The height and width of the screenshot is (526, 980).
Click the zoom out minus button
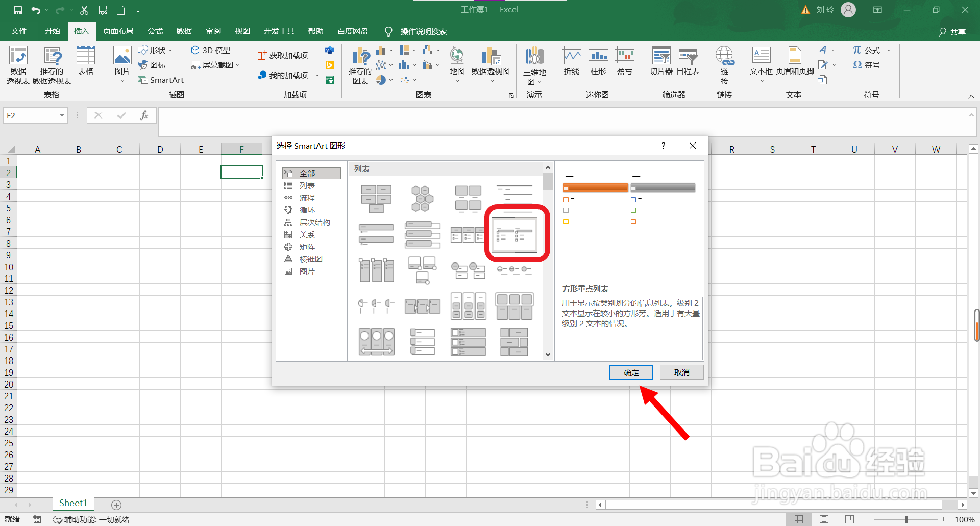click(868, 519)
